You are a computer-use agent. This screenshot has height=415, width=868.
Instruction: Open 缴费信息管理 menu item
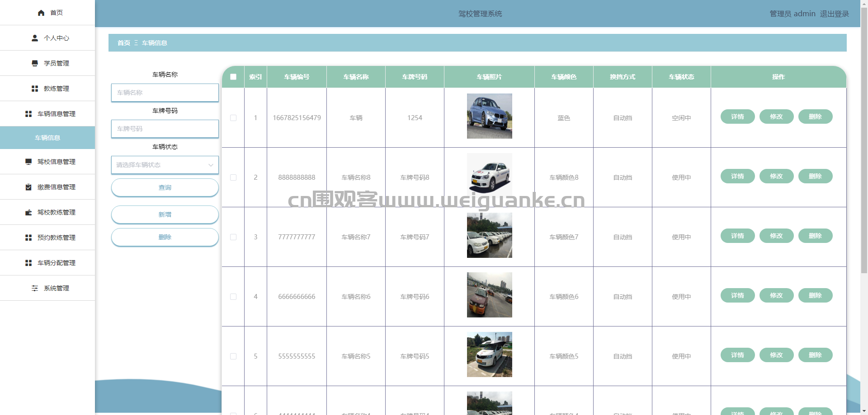point(47,187)
